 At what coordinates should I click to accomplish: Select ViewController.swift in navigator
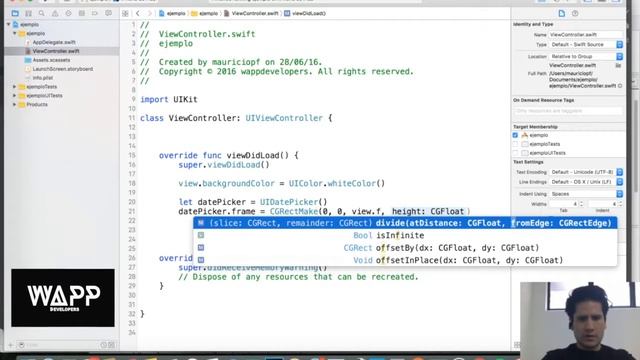(x=62, y=51)
